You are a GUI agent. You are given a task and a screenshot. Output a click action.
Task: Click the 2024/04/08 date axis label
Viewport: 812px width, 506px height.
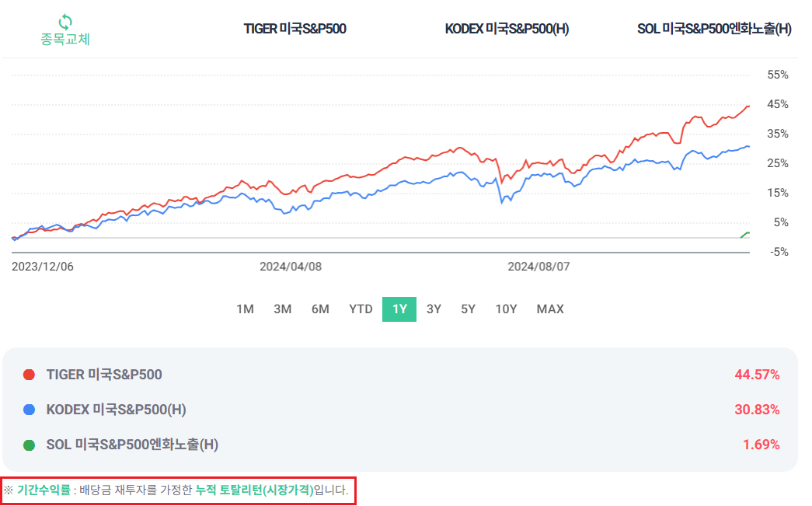[x=291, y=267]
